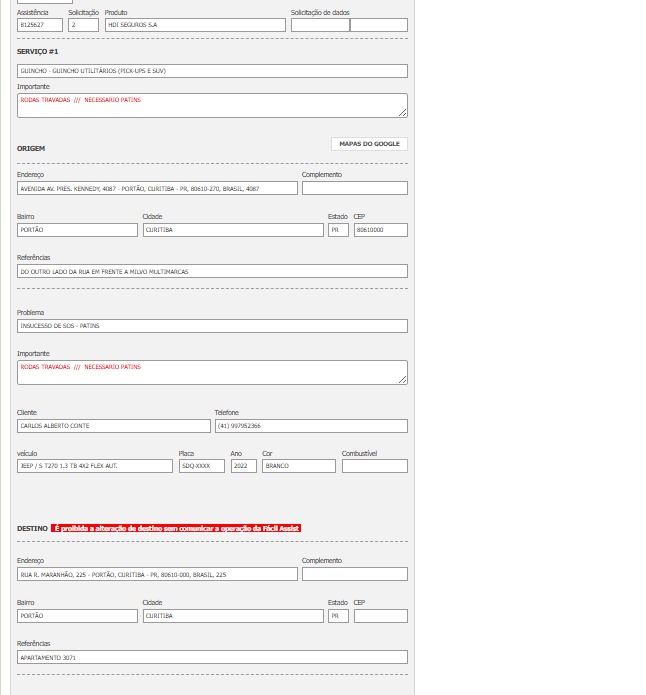Viewport: 646px width, 695px height.
Task: Click the Cliente field Carlos Alberto Conte
Action: pyautogui.click(x=114, y=426)
